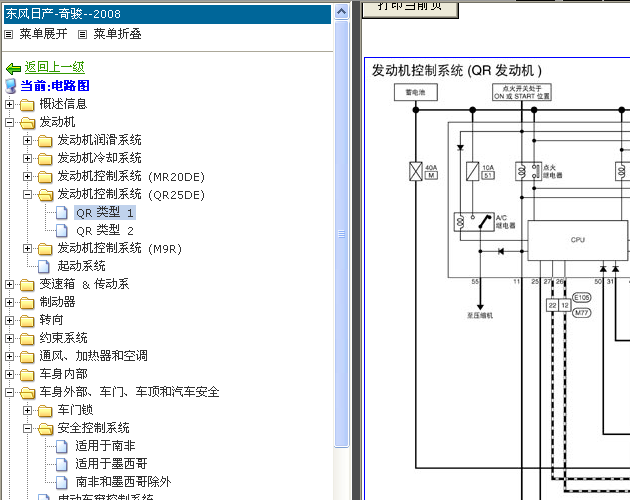Expand the 发动机润滑系统 node

click(x=27, y=140)
